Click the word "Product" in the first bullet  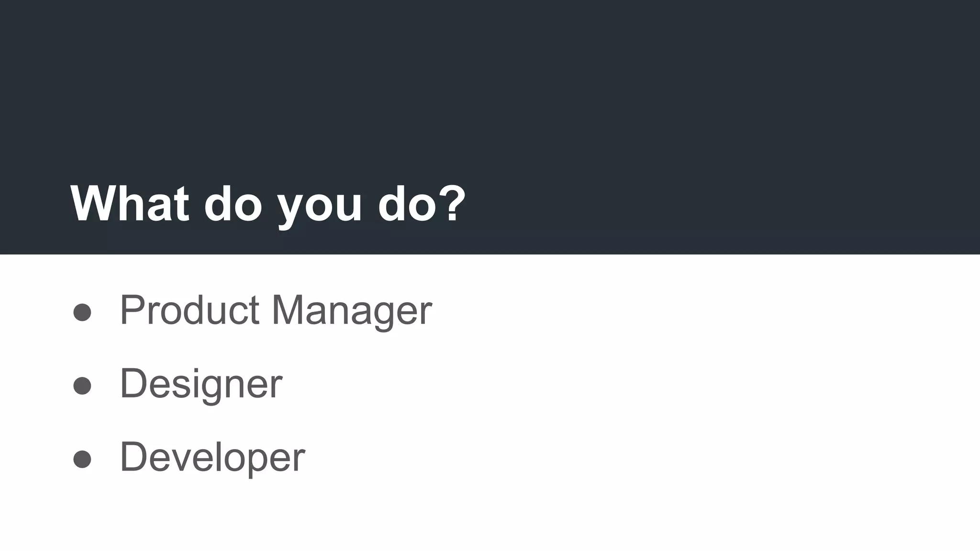tap(189, 310)
